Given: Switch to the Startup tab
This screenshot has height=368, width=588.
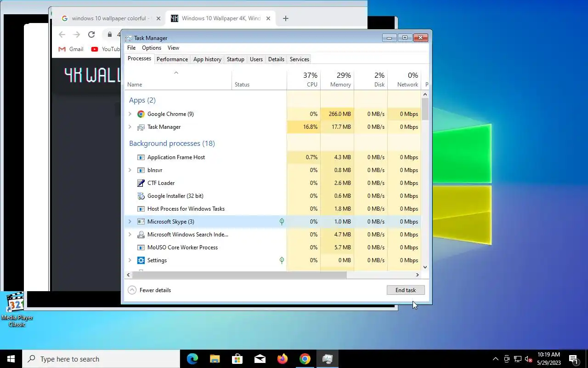Looking at the screenshot, I should (x=236, y=59).
